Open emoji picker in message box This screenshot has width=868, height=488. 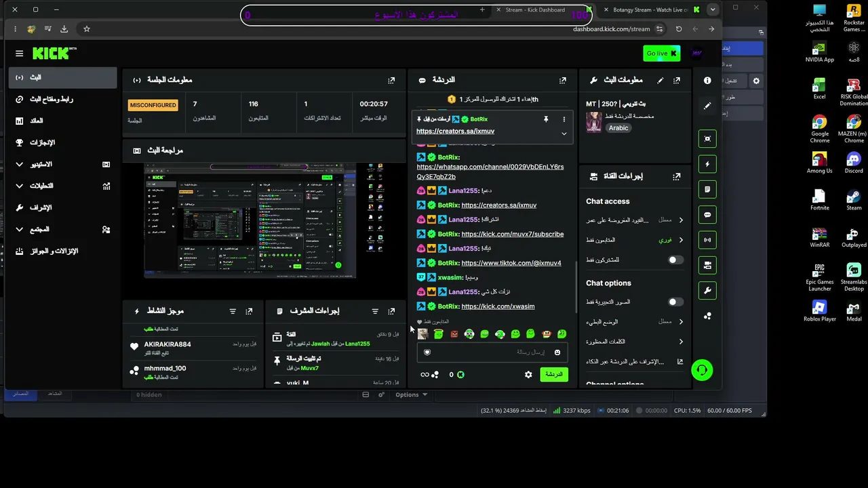[x=557, y=352]
